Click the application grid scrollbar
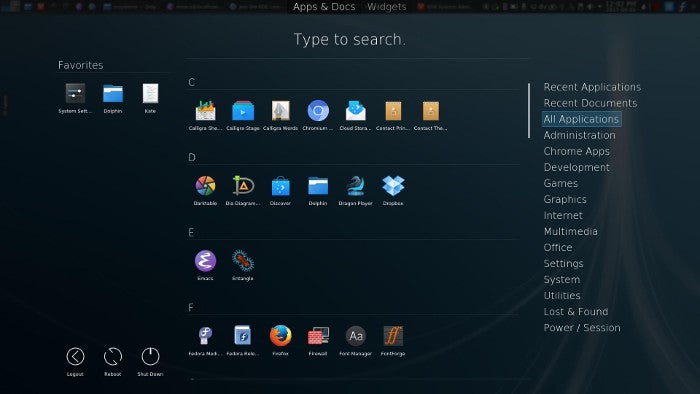This screenshot has width=700, height=394. 529,111
